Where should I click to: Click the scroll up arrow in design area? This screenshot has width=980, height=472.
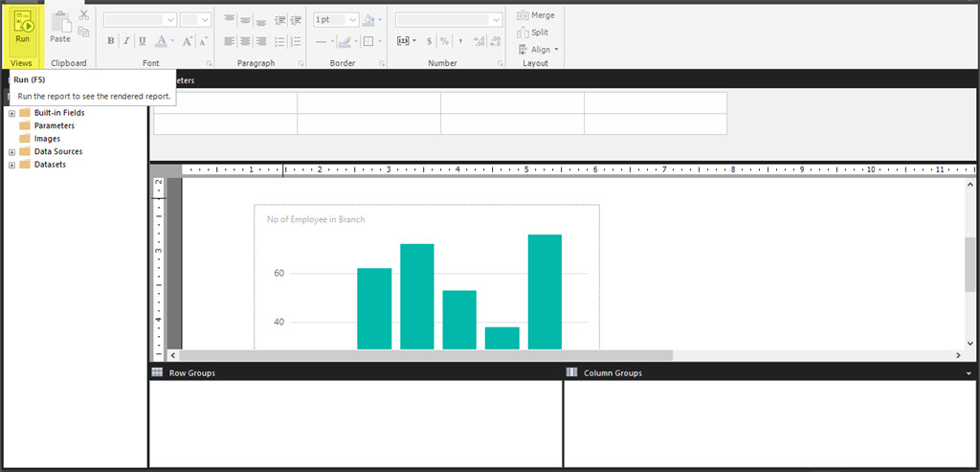coord(969,185)
